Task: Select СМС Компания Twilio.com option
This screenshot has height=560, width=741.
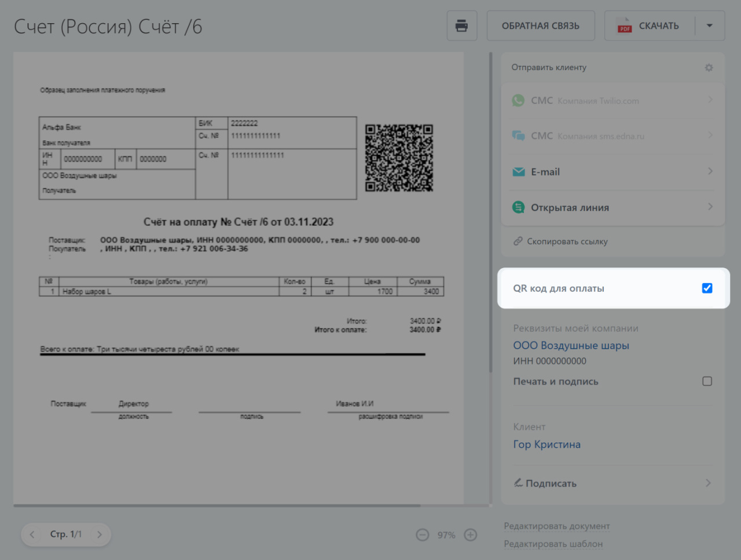Action: (612, 100)
